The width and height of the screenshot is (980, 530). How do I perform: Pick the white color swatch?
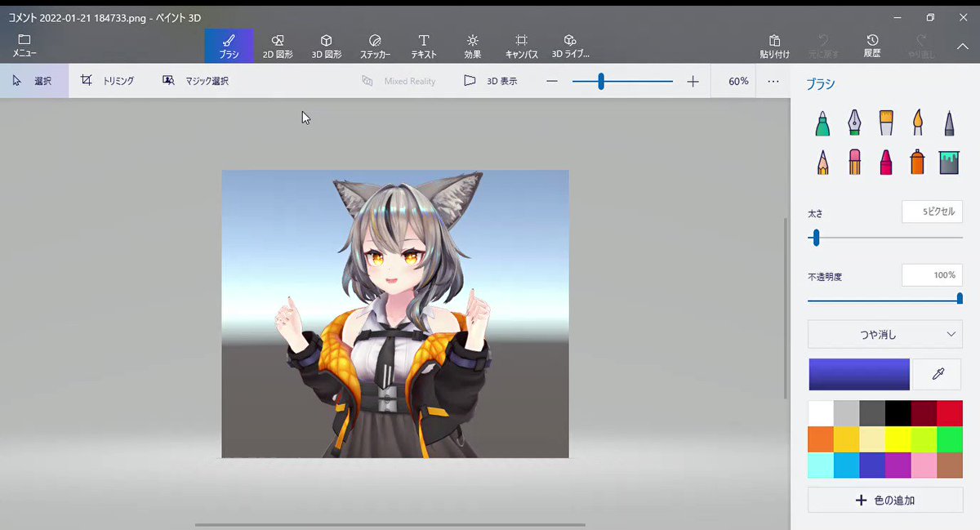click(x=821, y=413)
